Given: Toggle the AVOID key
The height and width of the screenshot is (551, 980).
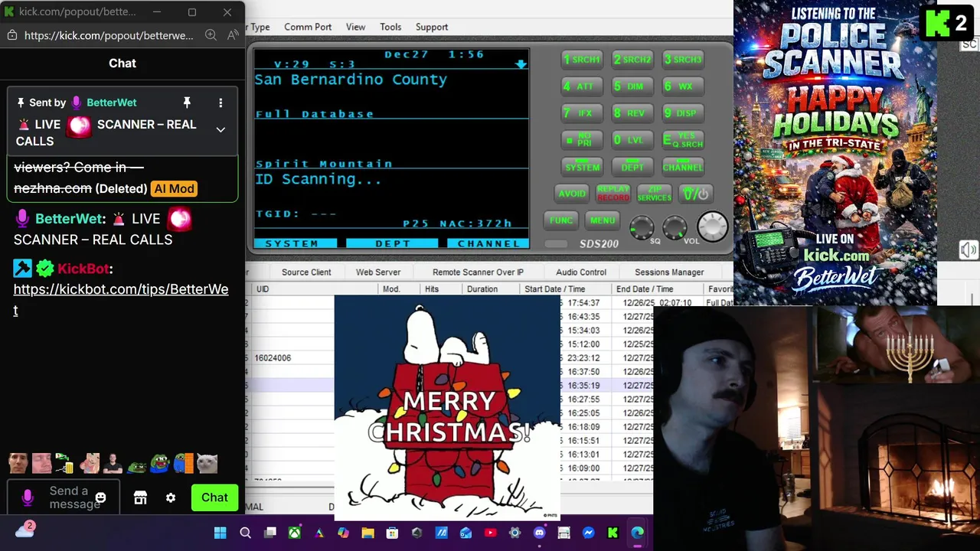Looking at the screenshot, I should [572, 194].
